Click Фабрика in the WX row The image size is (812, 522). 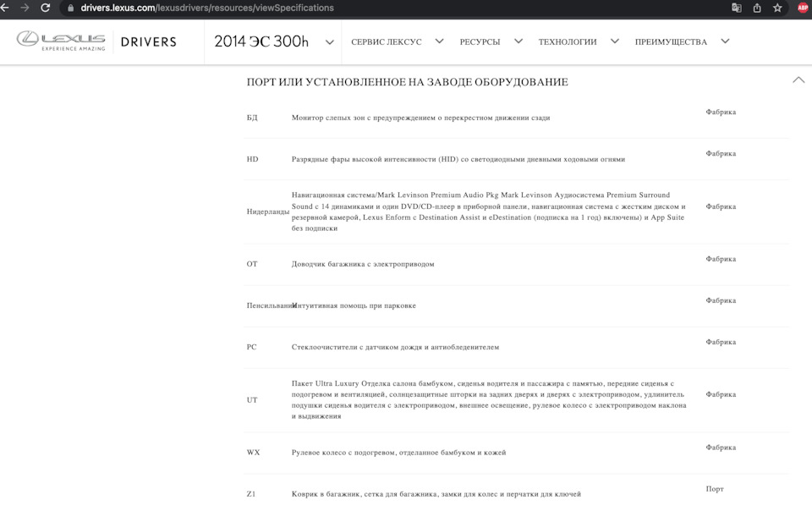tap(721, 447)
